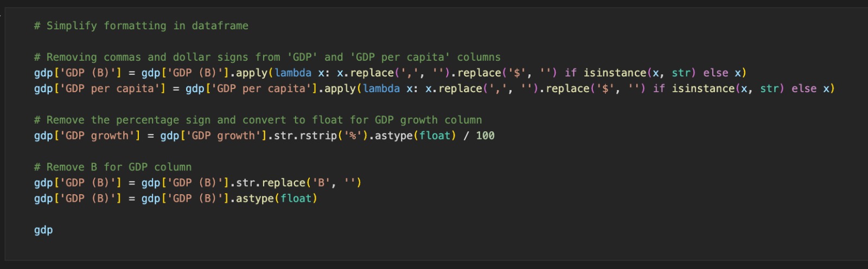Click 'lambda' in the GDP per capita line
The height and width of the screenshot is (269, 868).
[x=381, y=88]
